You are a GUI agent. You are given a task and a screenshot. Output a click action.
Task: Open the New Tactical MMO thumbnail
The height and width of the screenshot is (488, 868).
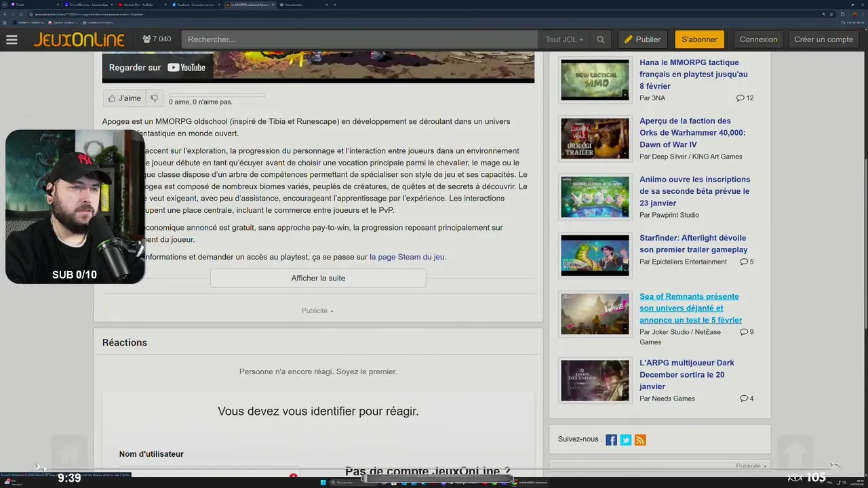[595, 80]
